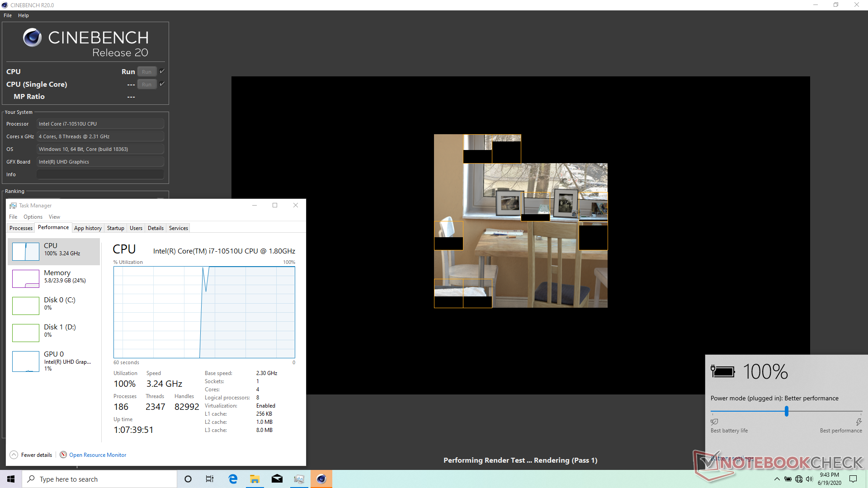The image size is (868, 488).
Task: Open the Mail app in the taskbar
Action: 277,479
